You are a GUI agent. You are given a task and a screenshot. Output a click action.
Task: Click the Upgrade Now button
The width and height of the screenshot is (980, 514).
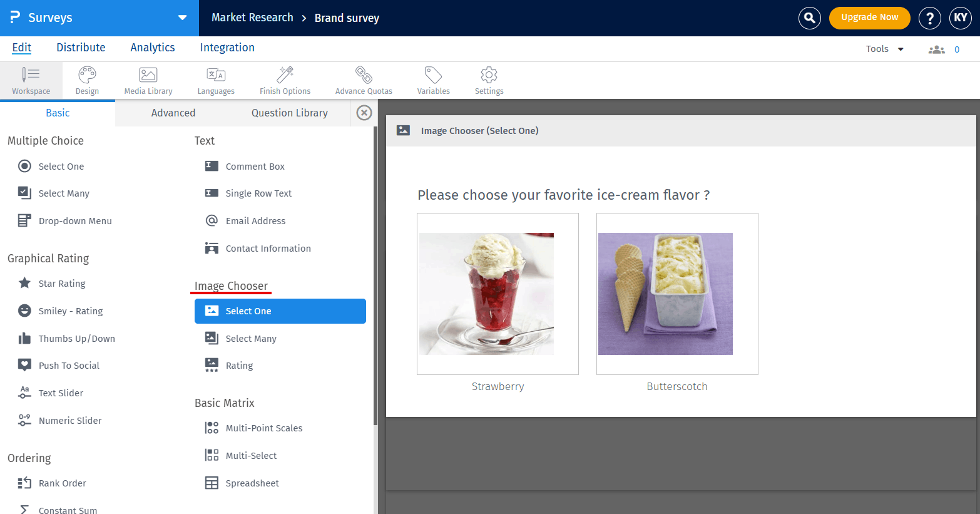point(869,18)
